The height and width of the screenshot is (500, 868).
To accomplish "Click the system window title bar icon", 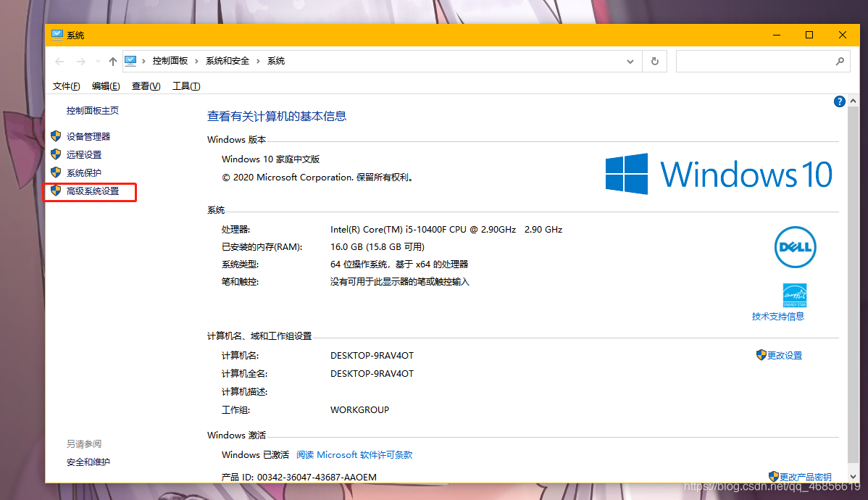I will [57, 35].
